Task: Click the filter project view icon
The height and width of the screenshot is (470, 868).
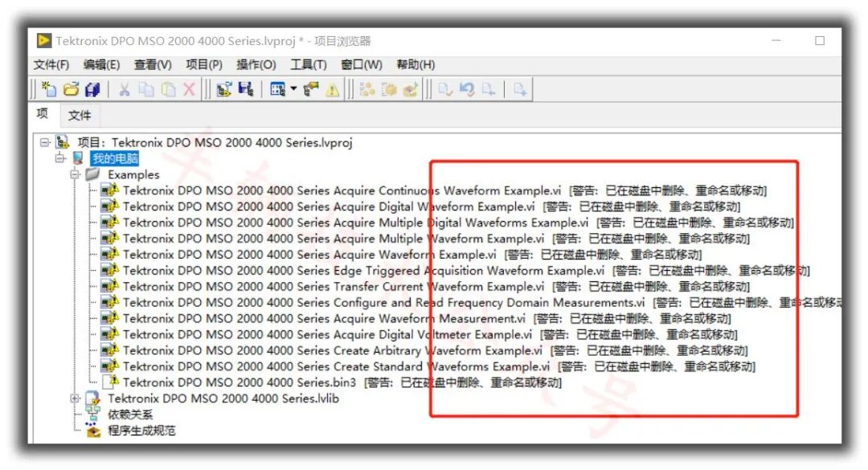Action: point(277,89)
